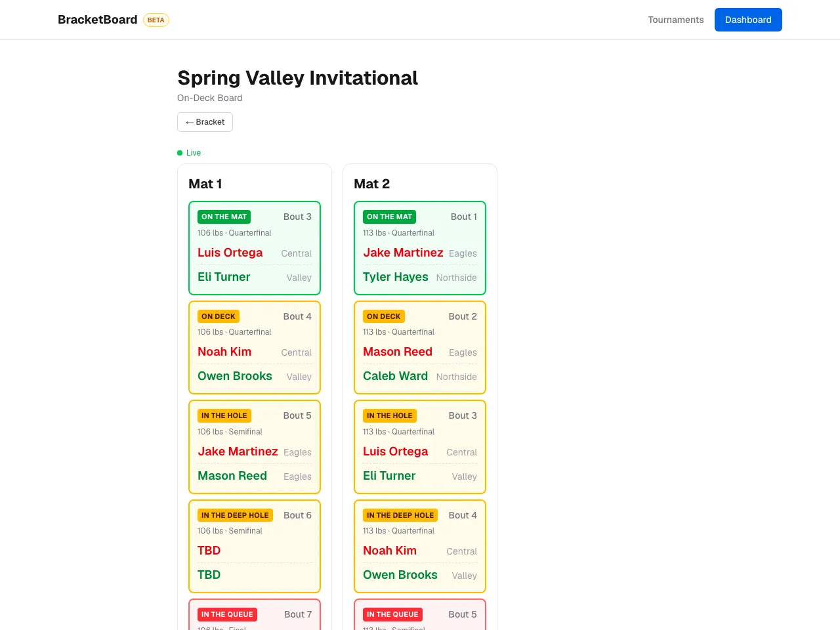The height and width of the screenshot is (630, 840).
Task: Click the IN THE DEEP HOLE badge on Mat 2
Action: click(x=400, y=515)
